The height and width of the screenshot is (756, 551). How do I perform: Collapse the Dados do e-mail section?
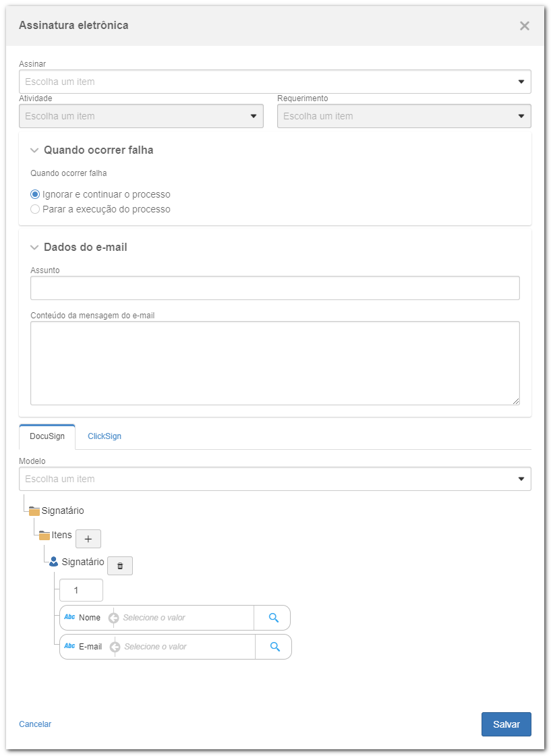coord(34,248)
